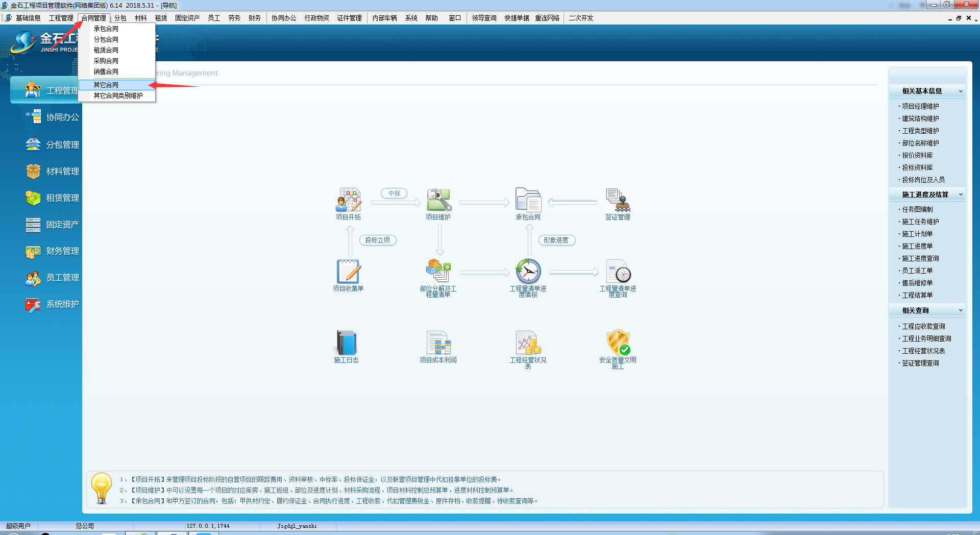Open 工程应收款查询 link
This screenshot has height=535, width=980.
[x=923, y=326]
